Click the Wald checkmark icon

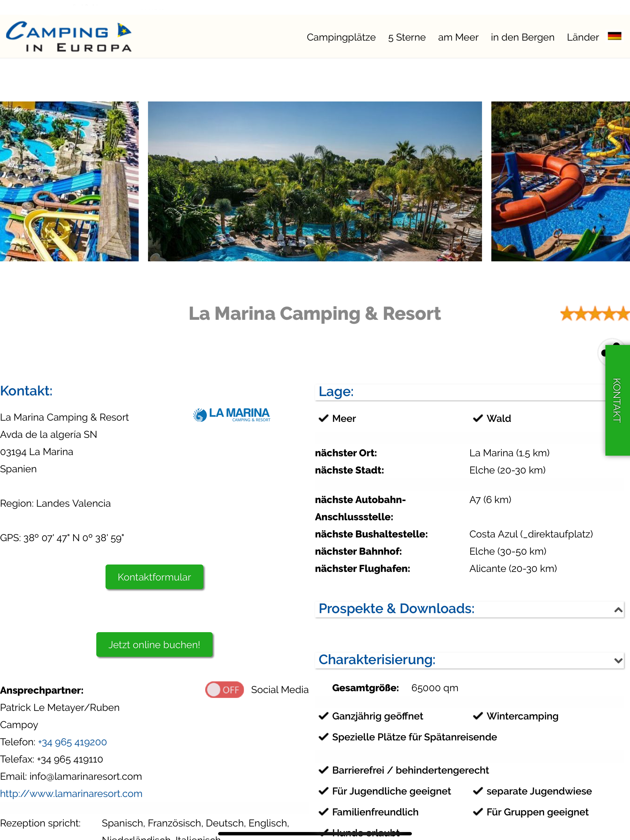coord(478,418)
